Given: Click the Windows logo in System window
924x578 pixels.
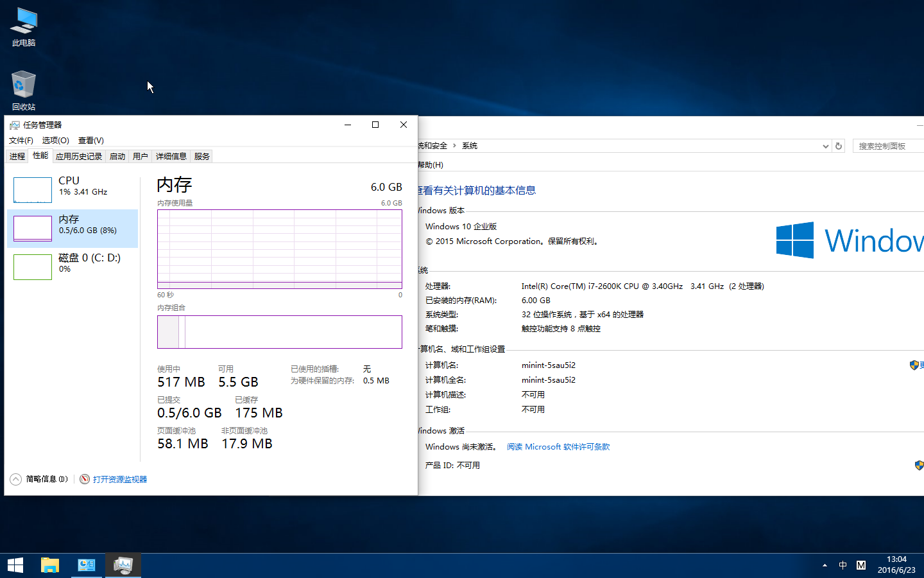Looking at the screenshot, I should (795, 240).
